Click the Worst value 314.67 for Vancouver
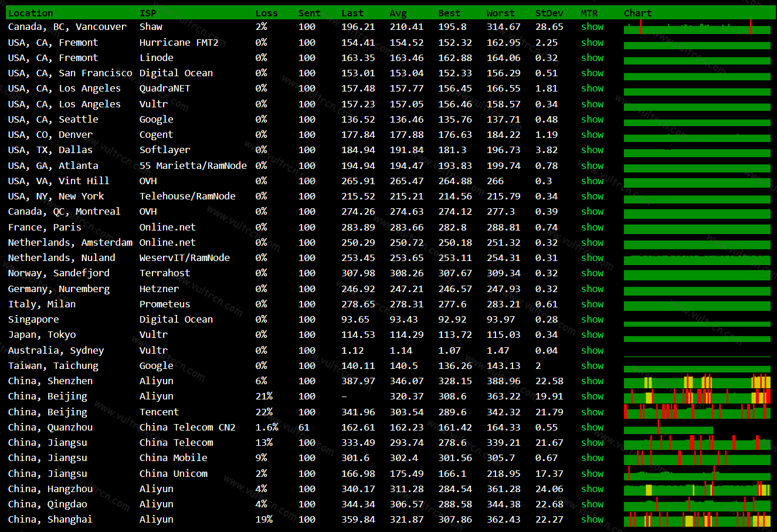 (503, 26)
